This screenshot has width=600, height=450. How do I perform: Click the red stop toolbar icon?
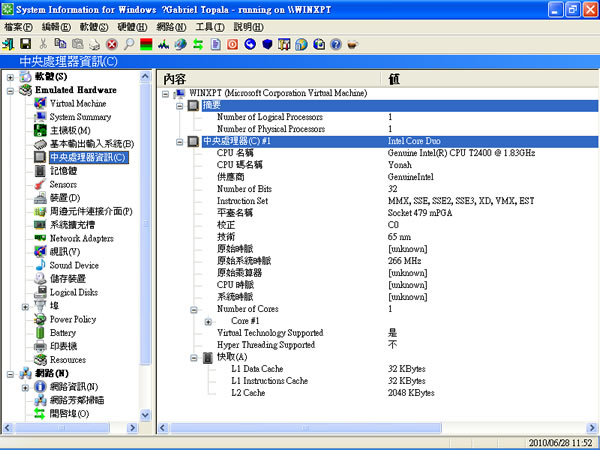tap(111, 45)
